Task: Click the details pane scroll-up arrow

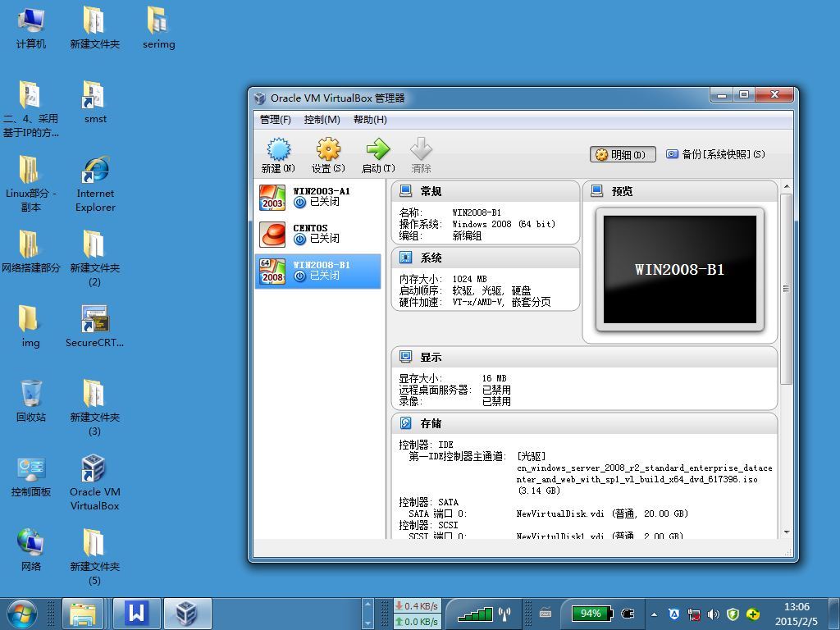Action: coord(786,186)
